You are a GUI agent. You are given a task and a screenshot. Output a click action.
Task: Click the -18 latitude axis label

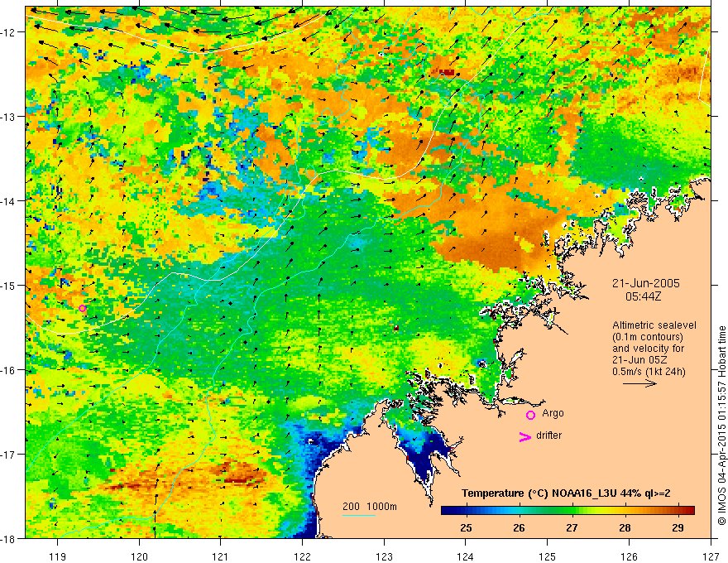pyautogui.click(x=8, y=538)
